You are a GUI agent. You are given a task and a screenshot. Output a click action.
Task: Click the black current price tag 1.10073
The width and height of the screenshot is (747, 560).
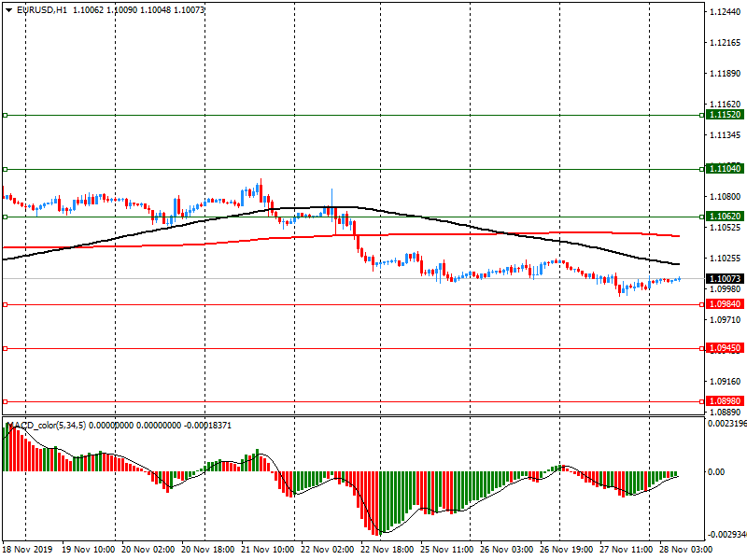pyautogui.click(x=725, y=279)
